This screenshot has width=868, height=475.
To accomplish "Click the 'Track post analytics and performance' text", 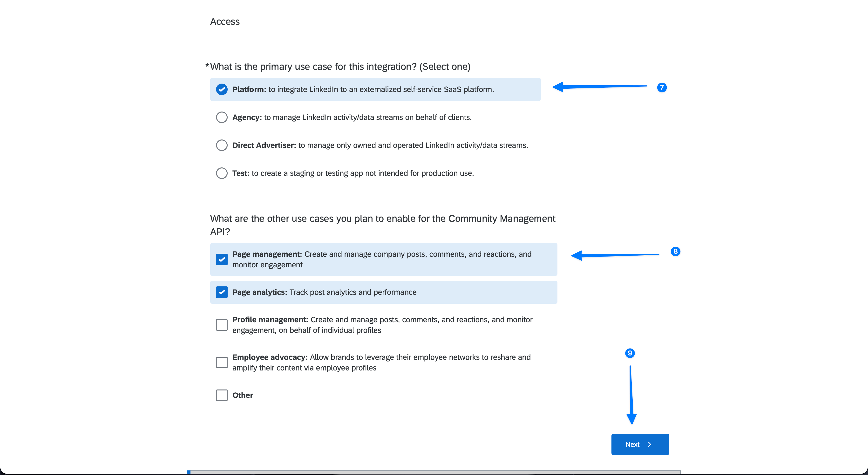I will point(353,292).
